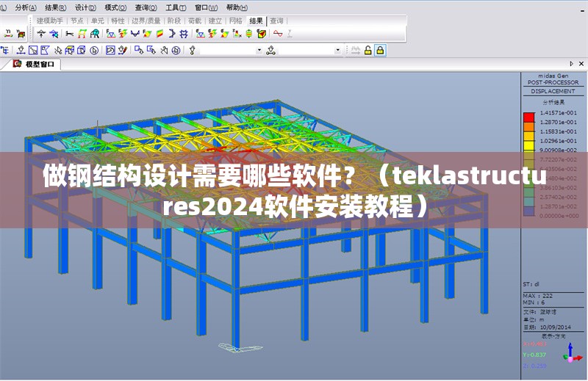This screenshot has width=588, height=381.
Task: Click the F plate force contour icon
Action: tap(147, 34)
